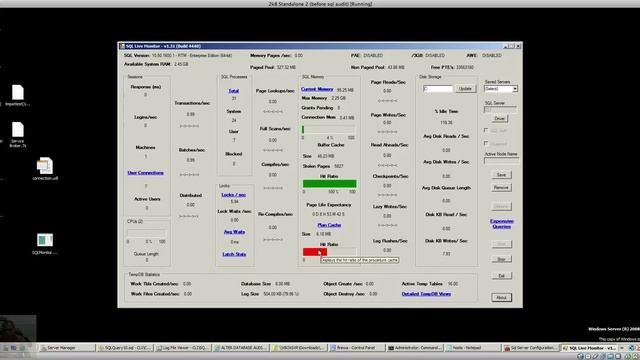Click the % Idle Time label
This screenshot has height=360, width=640.
coord(446,111)
